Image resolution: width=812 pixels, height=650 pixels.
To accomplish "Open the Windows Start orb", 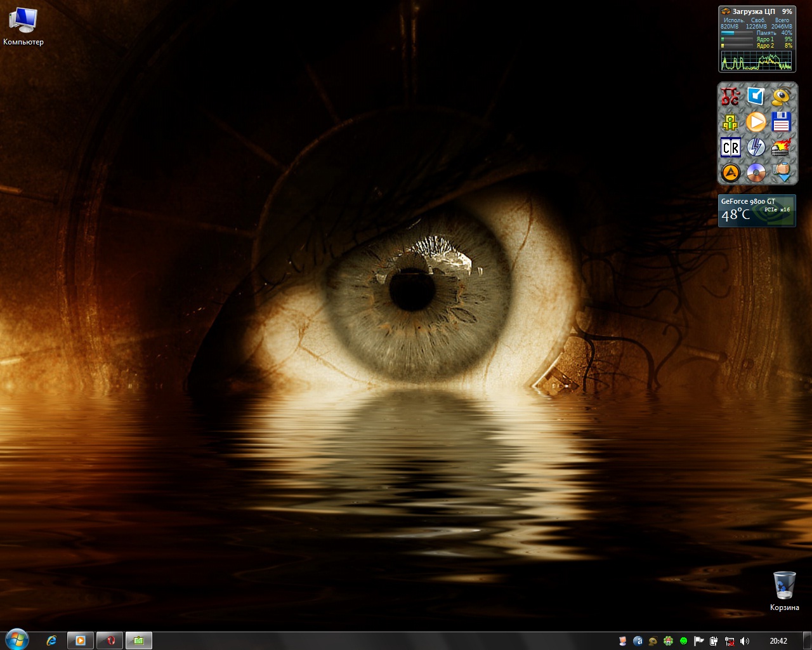I will [x=17, y=640].
